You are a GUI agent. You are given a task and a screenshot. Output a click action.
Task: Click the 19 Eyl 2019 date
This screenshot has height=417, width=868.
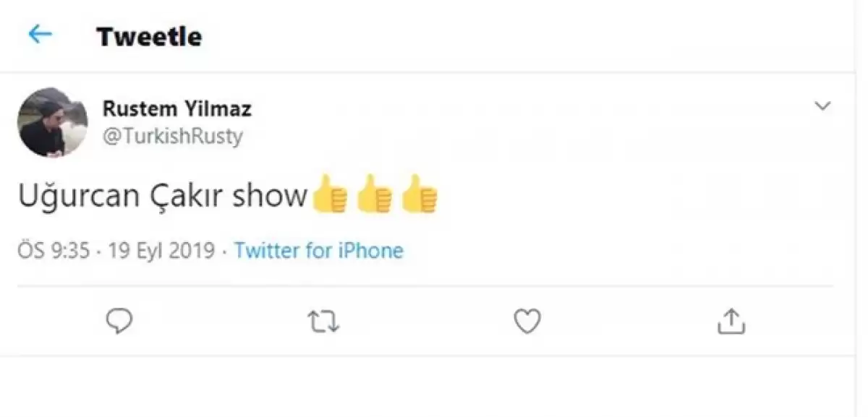(x=161, y=251)
